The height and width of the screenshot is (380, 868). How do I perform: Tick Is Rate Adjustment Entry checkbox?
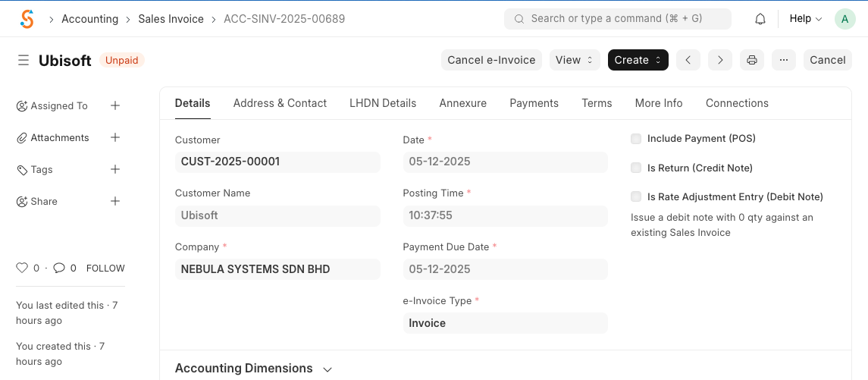pyautogui.click(x=636, y=197)
